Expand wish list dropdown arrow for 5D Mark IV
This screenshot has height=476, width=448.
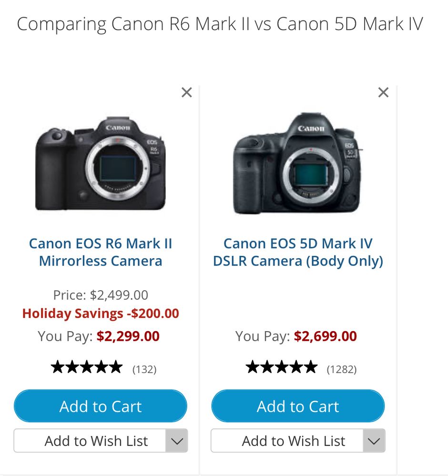click(374, 441)
